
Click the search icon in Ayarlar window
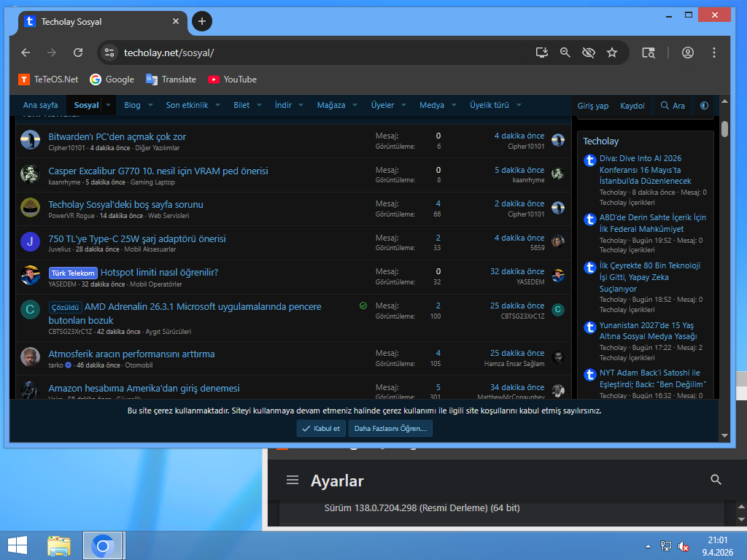716,480
